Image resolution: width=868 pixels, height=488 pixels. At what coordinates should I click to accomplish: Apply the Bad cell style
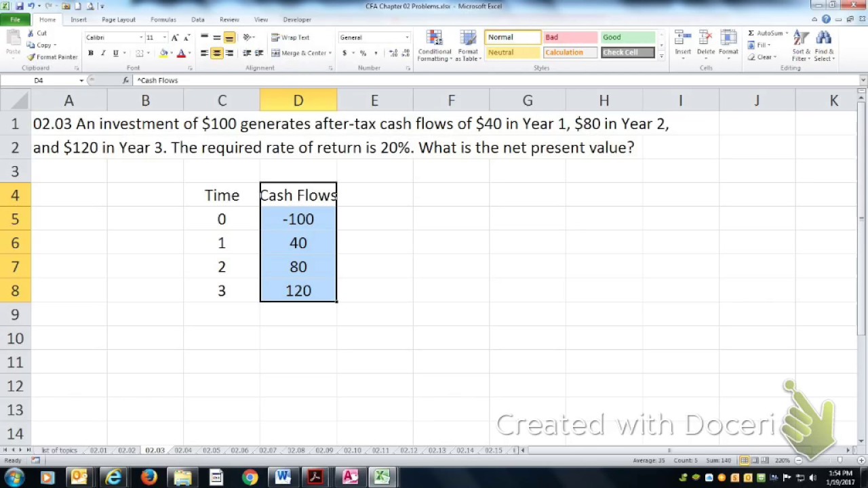coord(570,37)
